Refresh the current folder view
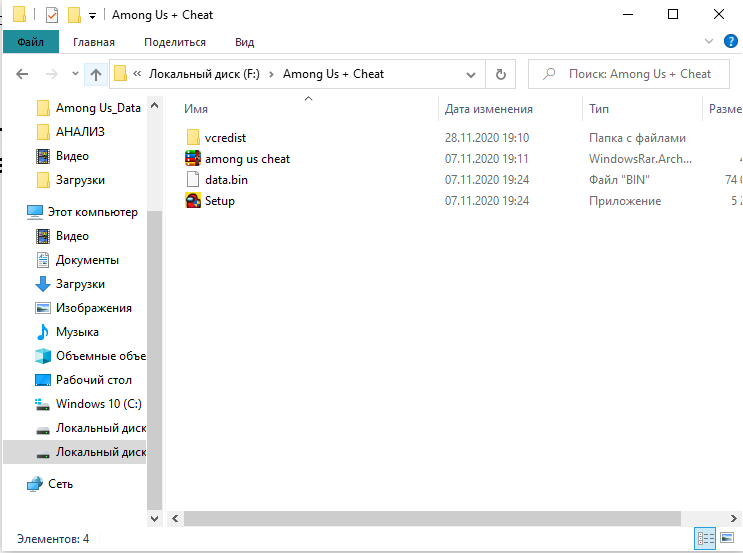Image resolution: width=743 pixels, height=553 pixels. [500, 74]
